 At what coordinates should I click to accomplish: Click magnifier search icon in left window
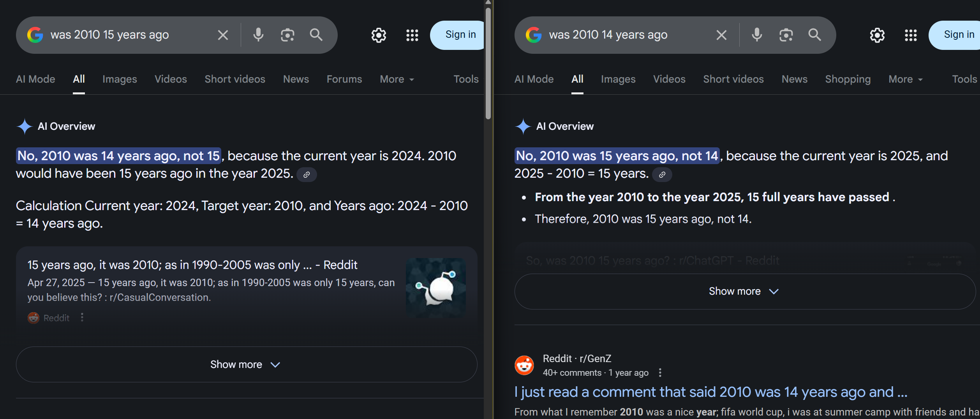[x=316, y=35]
